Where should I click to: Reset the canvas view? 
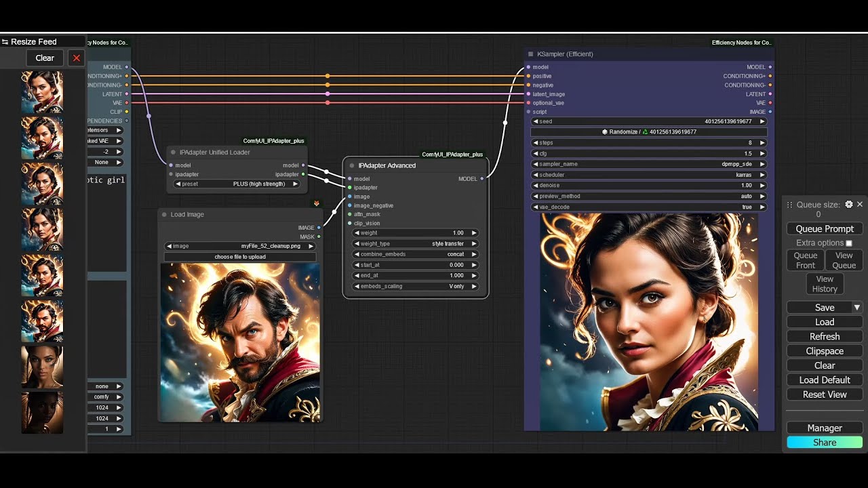pos(825,394)
